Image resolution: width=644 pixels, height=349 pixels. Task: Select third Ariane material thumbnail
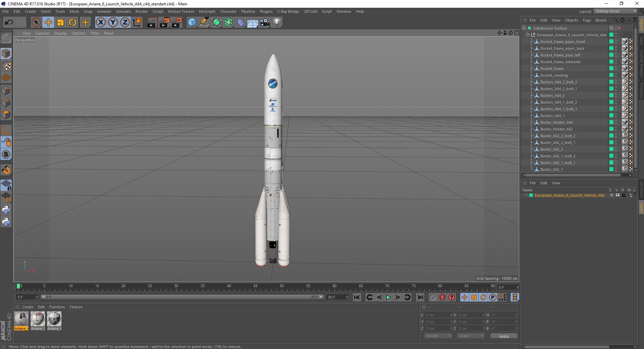pos(54,321)
